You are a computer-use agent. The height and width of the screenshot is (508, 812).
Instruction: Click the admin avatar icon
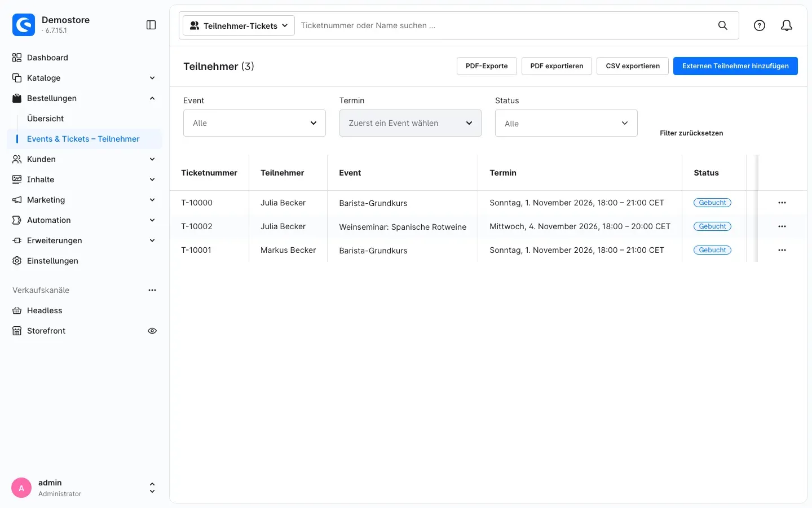(x=21, y=488)
